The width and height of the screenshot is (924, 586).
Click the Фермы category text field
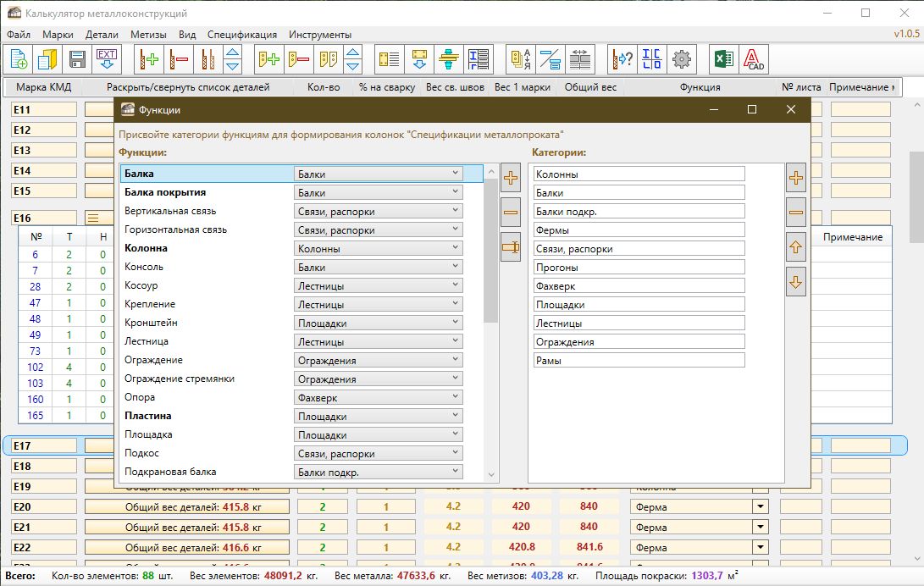coord(639,229)
